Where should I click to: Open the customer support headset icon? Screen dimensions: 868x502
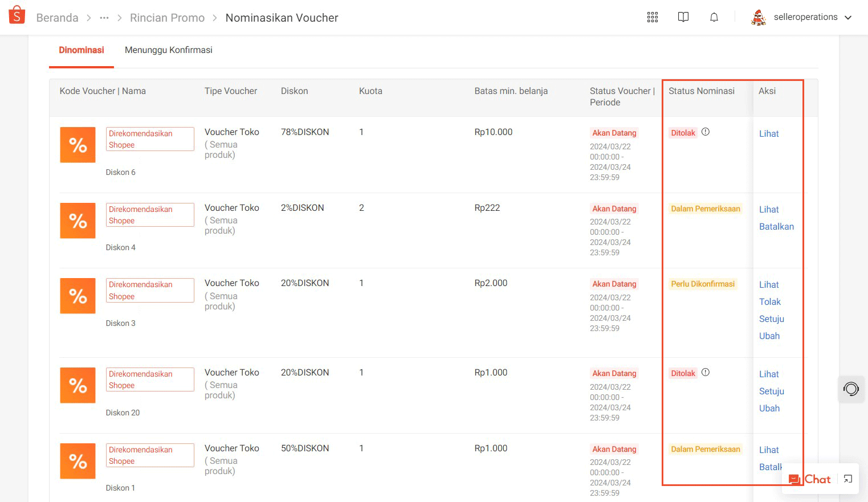[x=851, y=389]
